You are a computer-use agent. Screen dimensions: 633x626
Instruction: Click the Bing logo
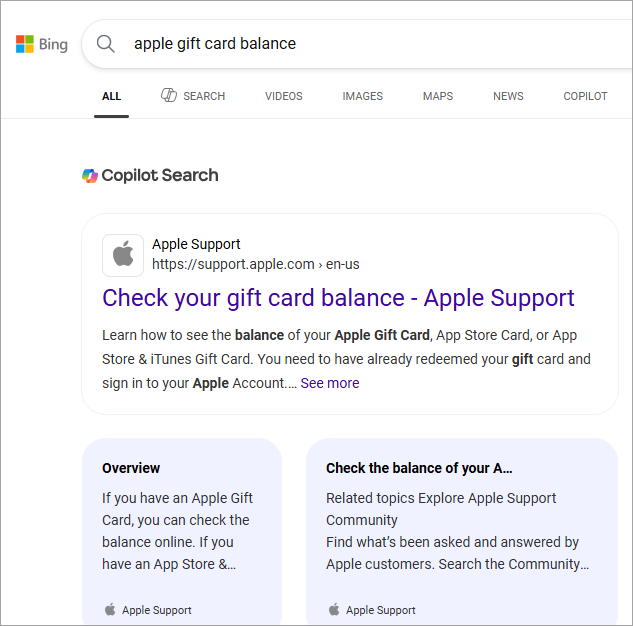[x=41, y=44]
